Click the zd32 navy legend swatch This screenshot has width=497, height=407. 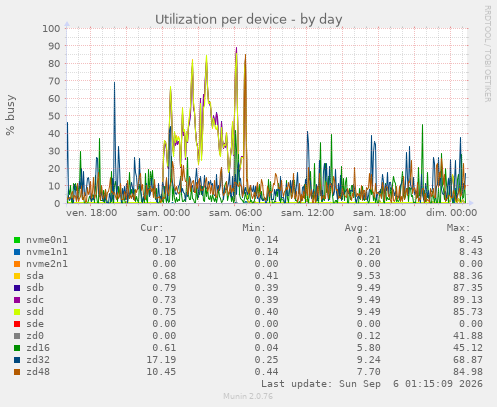pos(17,360)
